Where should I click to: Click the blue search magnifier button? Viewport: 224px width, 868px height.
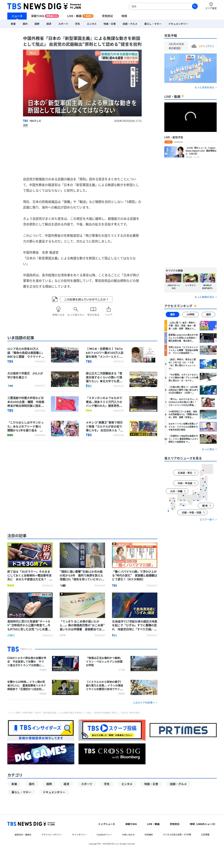(195, 6)
